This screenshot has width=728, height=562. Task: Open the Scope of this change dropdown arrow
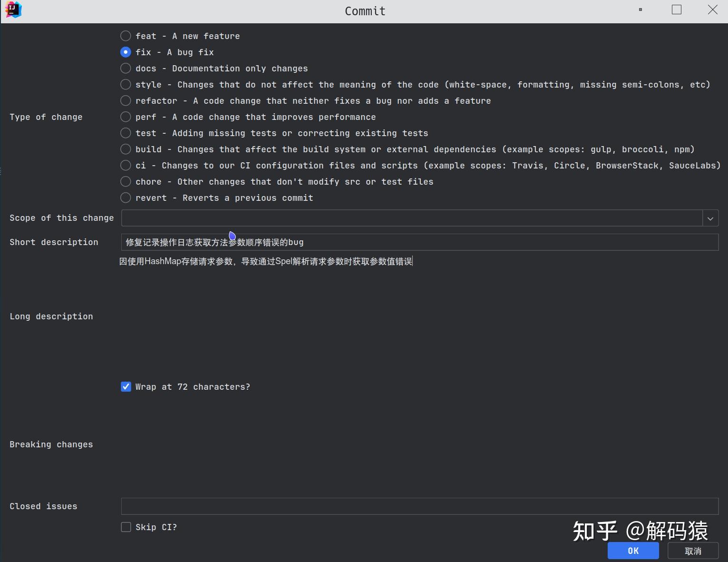710,218
